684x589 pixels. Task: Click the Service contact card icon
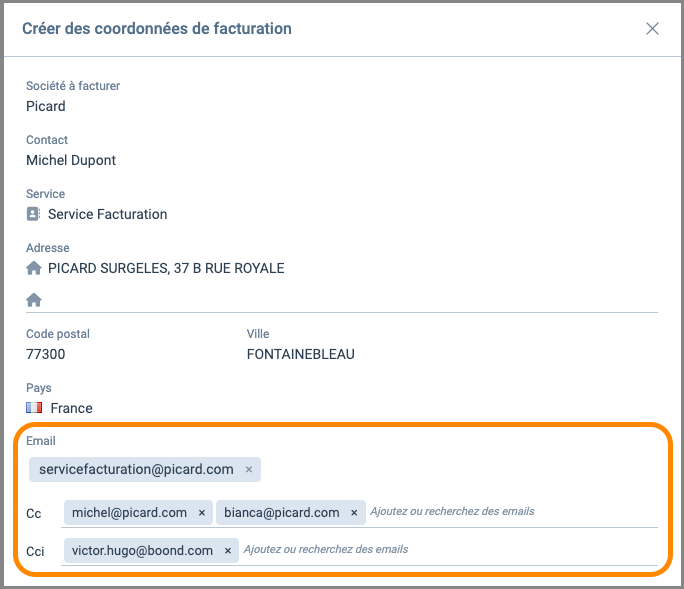tap(33, 214)
